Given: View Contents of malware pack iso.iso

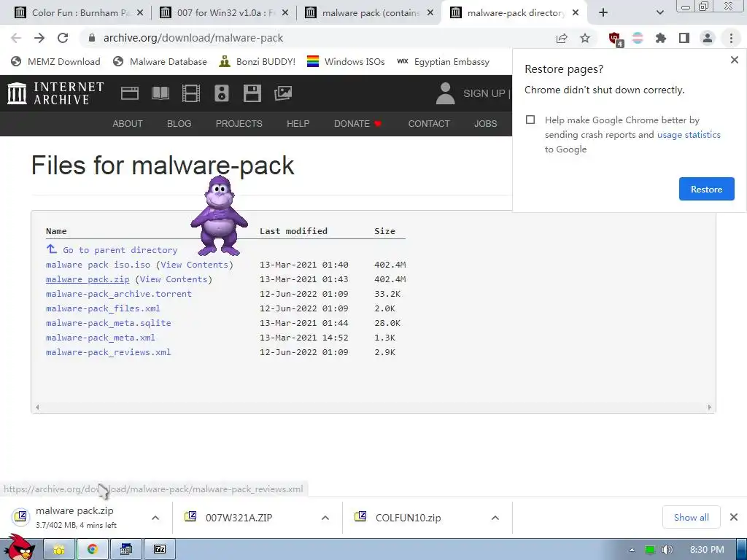Looking at the screenshot, I should 195,265.
